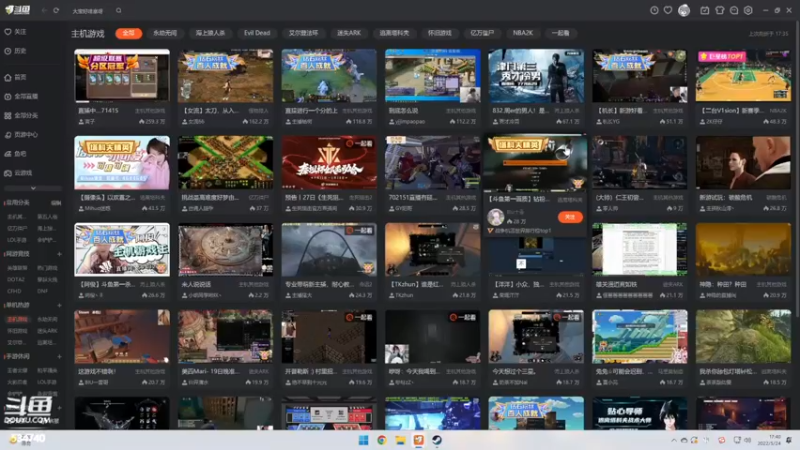The height and width of the screenshot is (450, 800).
Task: Click orange 关注 follow button on hovered card
Action: [570, 217]
